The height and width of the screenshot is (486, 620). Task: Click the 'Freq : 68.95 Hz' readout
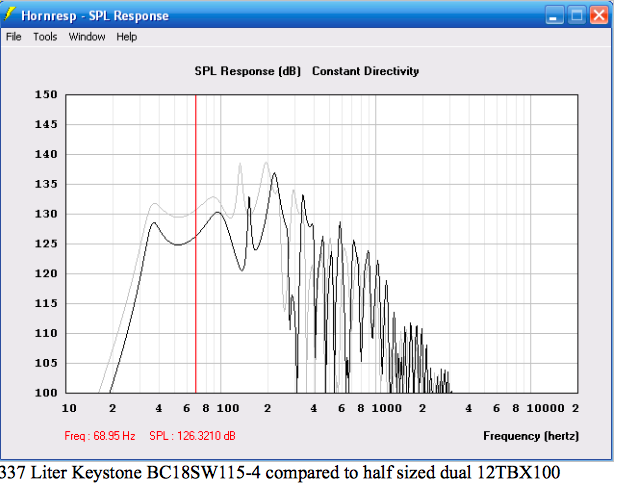coord(100,436)
